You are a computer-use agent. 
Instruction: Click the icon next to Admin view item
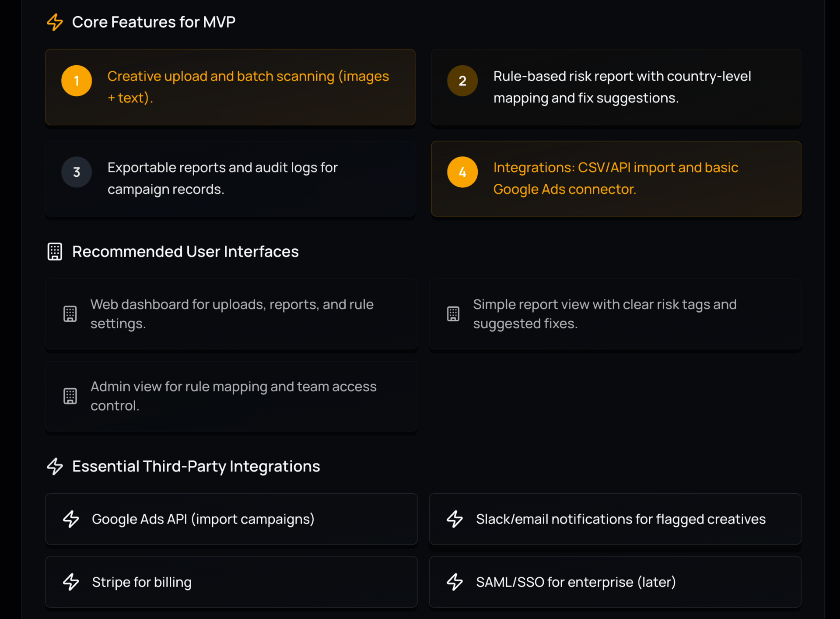click(x=70, y=396)
